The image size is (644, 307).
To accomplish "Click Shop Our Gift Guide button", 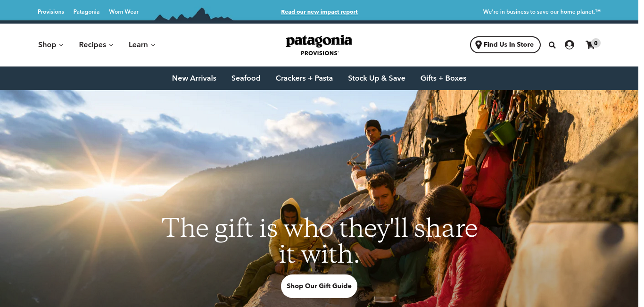I will point(319,286).
